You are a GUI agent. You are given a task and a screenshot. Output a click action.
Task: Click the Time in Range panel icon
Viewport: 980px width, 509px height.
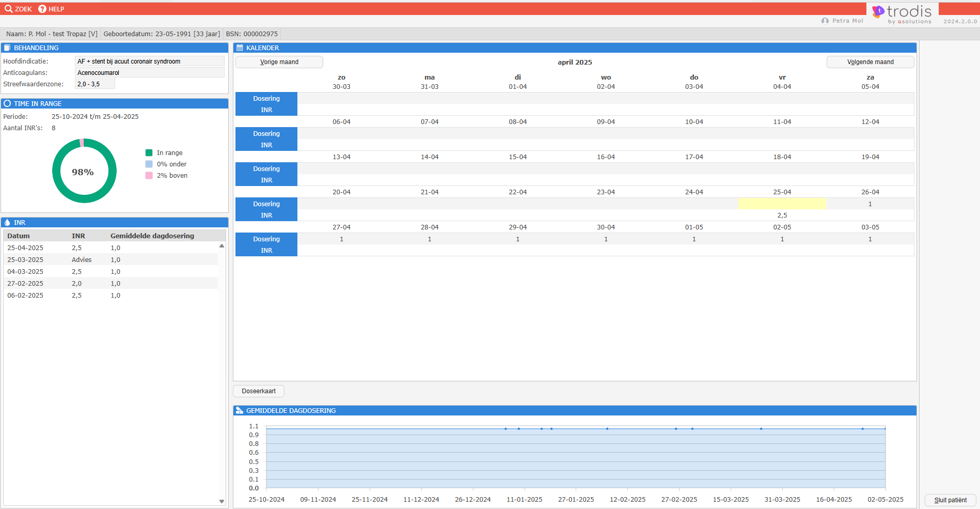tap(7, 103)
